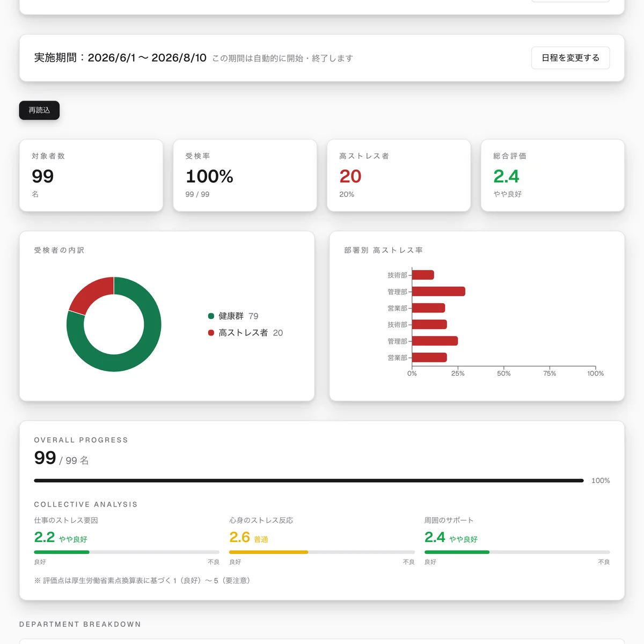Viewport: 644px width, 644px height.
Task: Click the shortest 技術部 bar in chart
Action: click(x=423, y=275)
